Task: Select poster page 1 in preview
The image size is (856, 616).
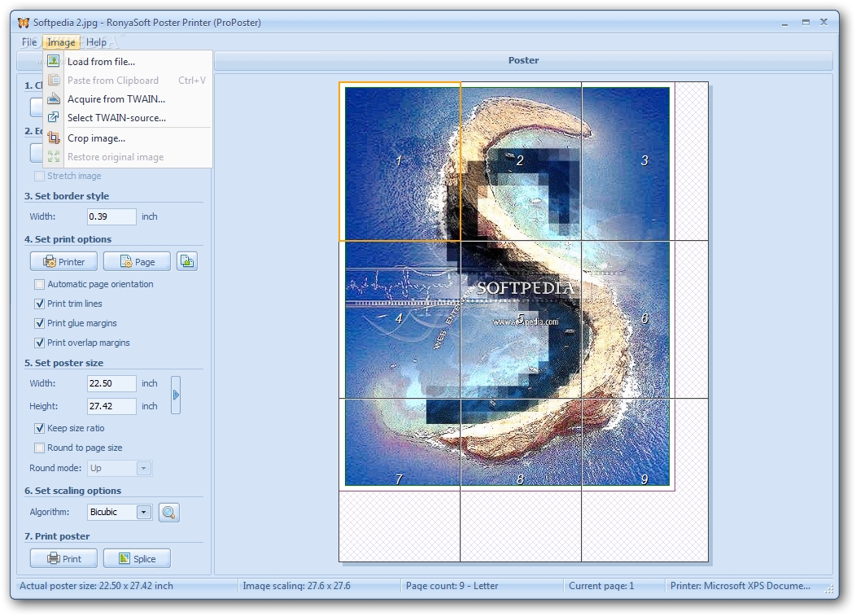Action: coord(400,162)
